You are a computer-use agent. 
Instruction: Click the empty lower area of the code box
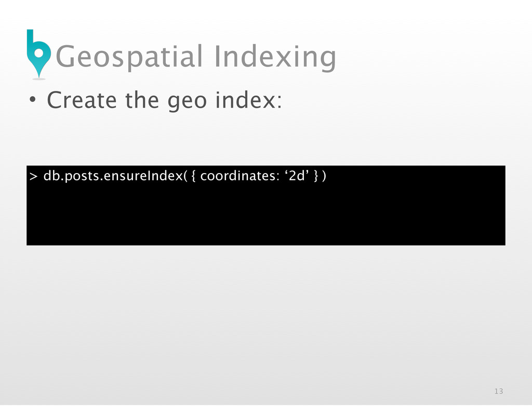point(265,217)
